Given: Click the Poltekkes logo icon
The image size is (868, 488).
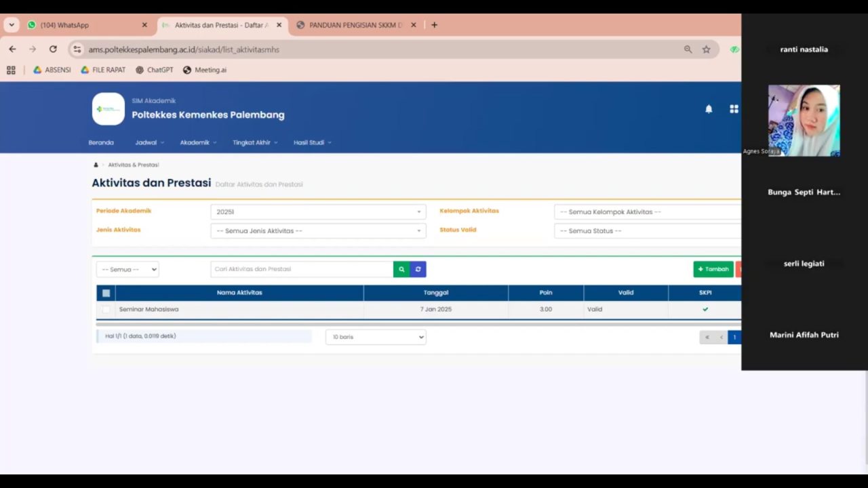Looking at the screenshot, I should pos(108,109).
